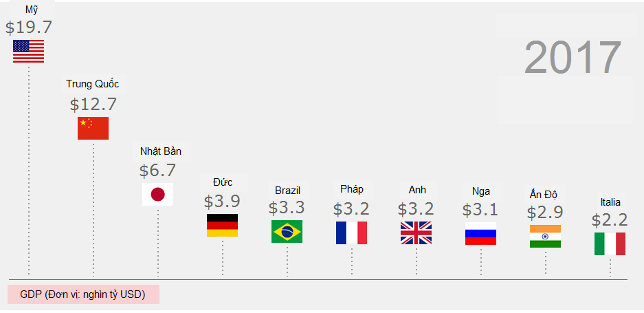Click the Pháp country label
644x313 pixels.
[352, 189]
